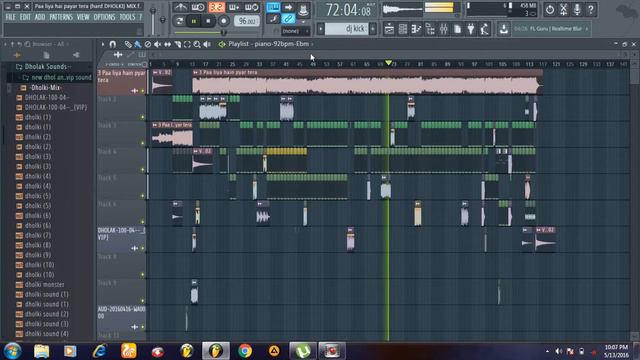Image resolution: width=640 pixels, height=360 pixels.
Task: Open Google Chrome from the taskbar
Action: 245,351
